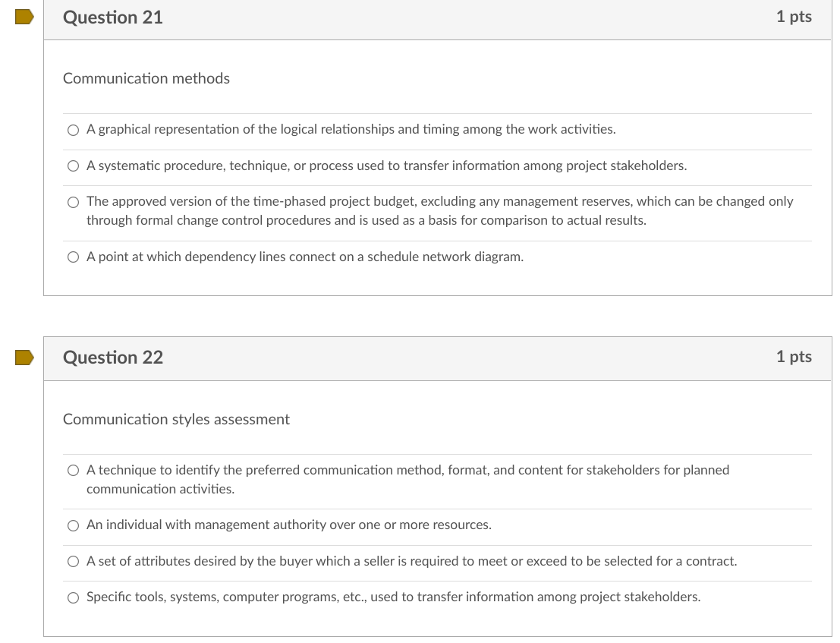The width and height of the screenshot is (840, 643).
Task: Click the Question 22 header
Action: 112,357
